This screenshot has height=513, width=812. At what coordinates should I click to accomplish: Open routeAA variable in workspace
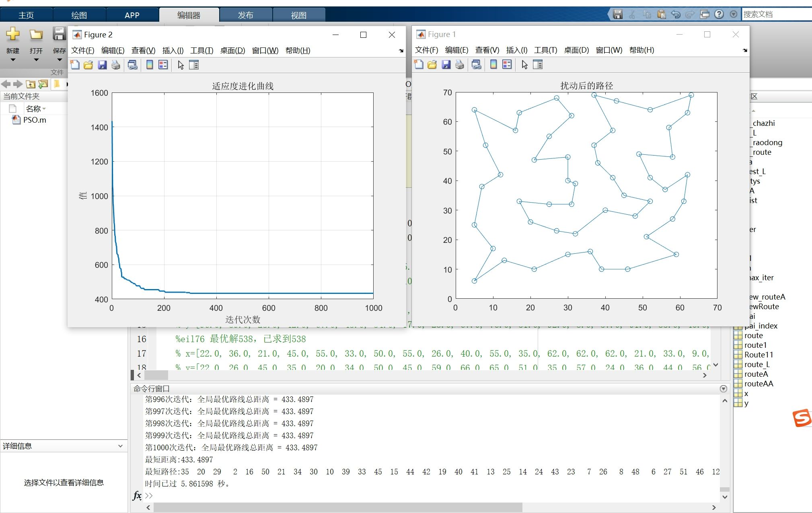coord(758,384)
